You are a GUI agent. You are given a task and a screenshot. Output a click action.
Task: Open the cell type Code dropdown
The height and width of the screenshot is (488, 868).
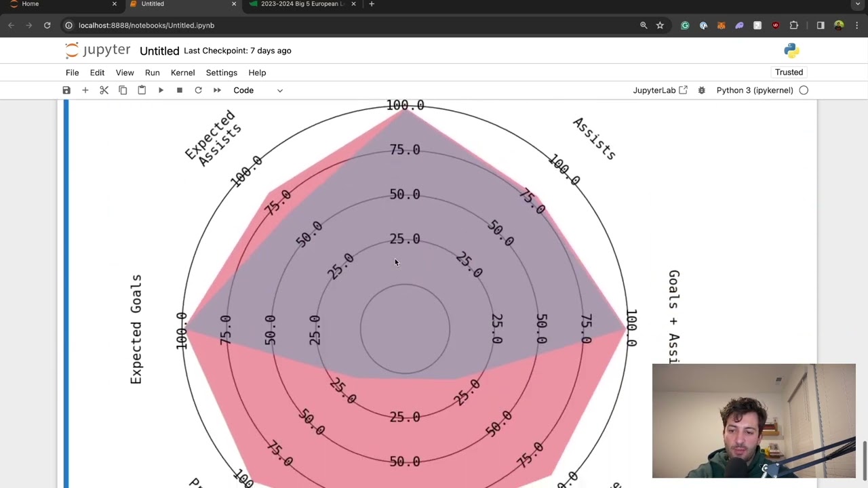258,90
